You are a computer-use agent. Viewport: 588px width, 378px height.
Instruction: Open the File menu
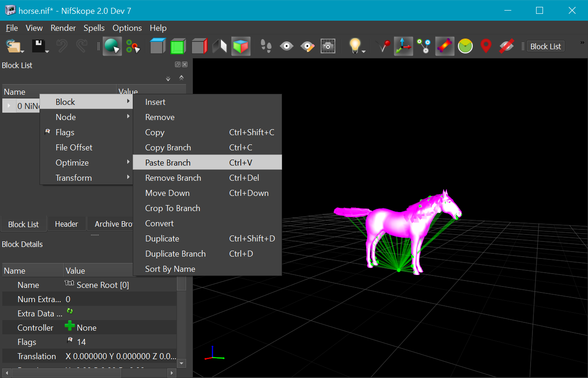12,28
